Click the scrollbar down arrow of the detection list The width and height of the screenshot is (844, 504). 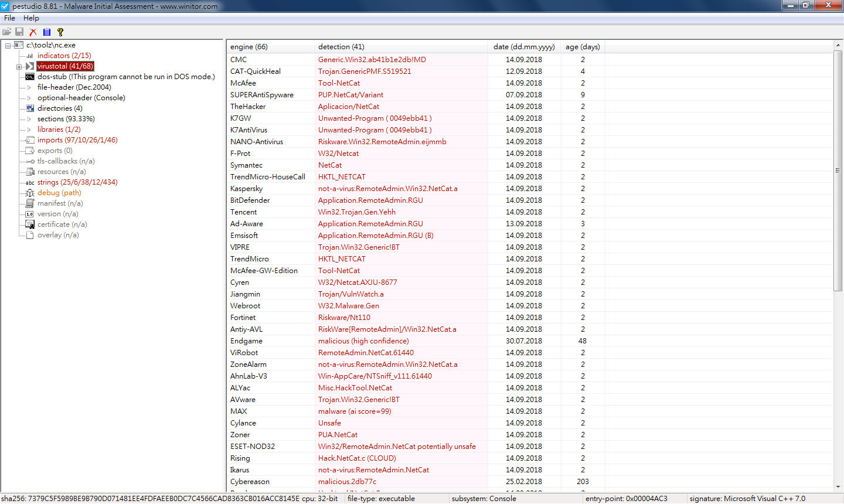tap(838, 486)
